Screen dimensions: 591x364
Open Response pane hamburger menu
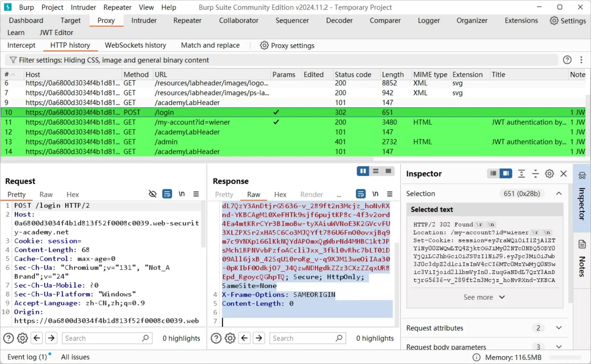(390, 194)
